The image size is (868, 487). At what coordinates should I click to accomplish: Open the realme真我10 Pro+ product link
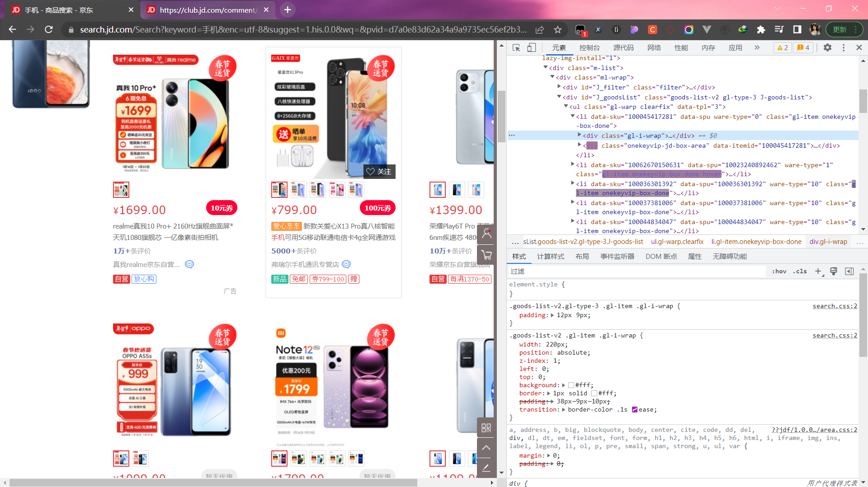(173, 232)
